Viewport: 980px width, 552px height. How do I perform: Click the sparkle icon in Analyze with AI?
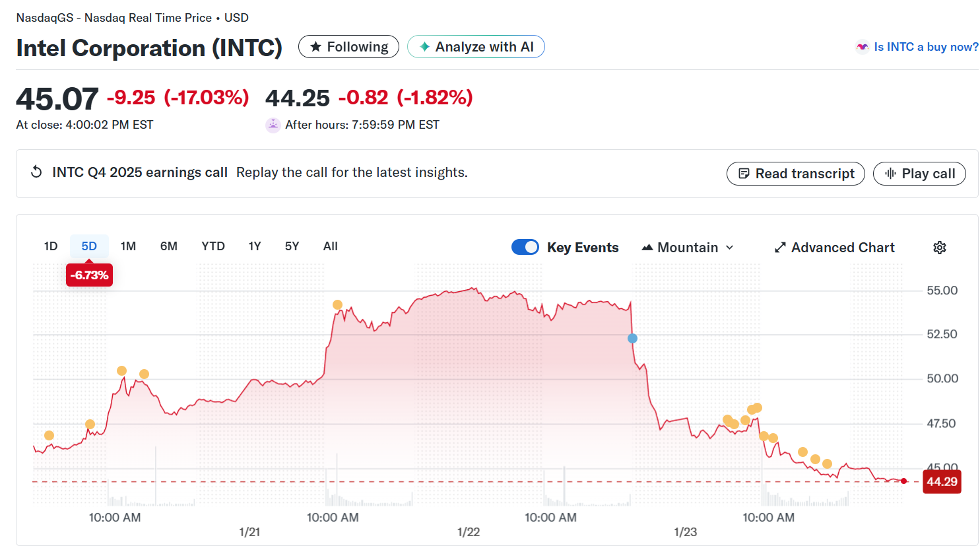point(425,47)
